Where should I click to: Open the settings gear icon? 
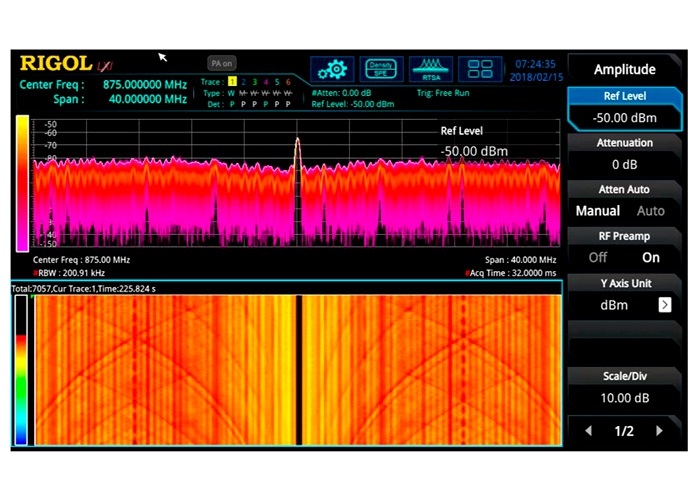coord(332,69)
